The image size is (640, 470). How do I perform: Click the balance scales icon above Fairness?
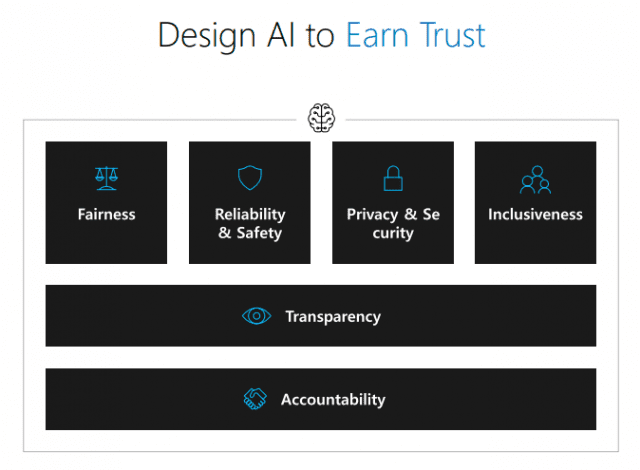click(107, 178)
